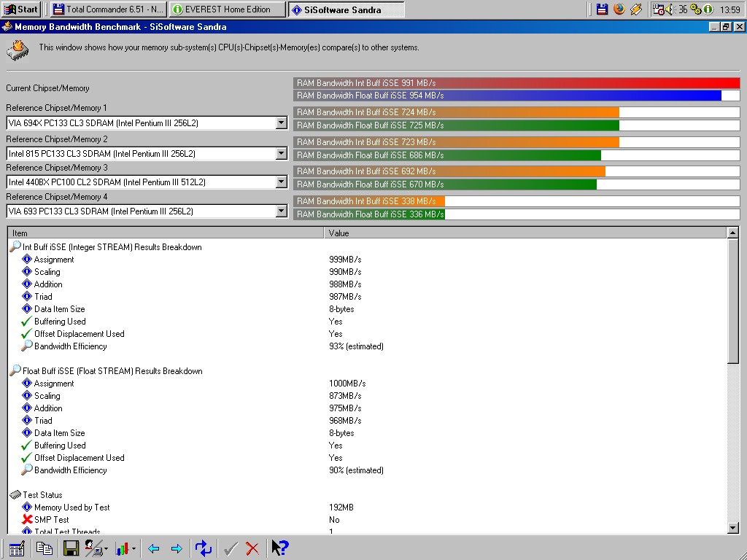Click the value 987MB/s
The width and height of the screenshot is (747, 560).
pos(345,297)
